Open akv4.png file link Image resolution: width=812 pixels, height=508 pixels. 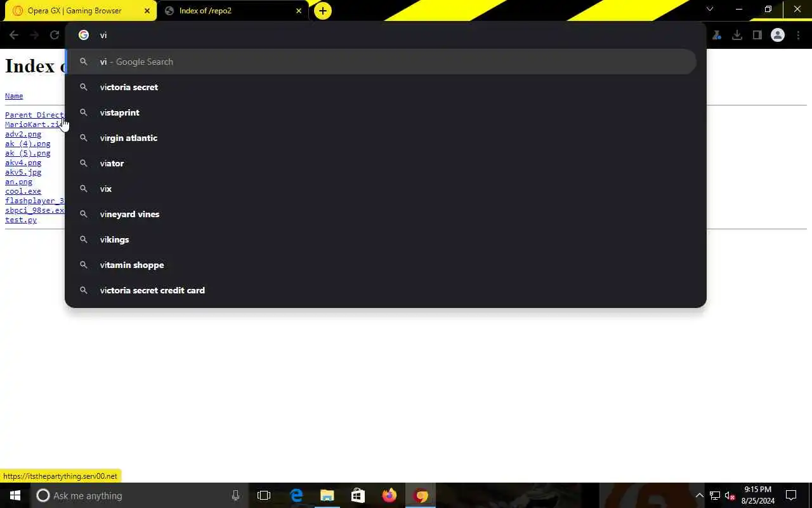[x=23, y=163]
